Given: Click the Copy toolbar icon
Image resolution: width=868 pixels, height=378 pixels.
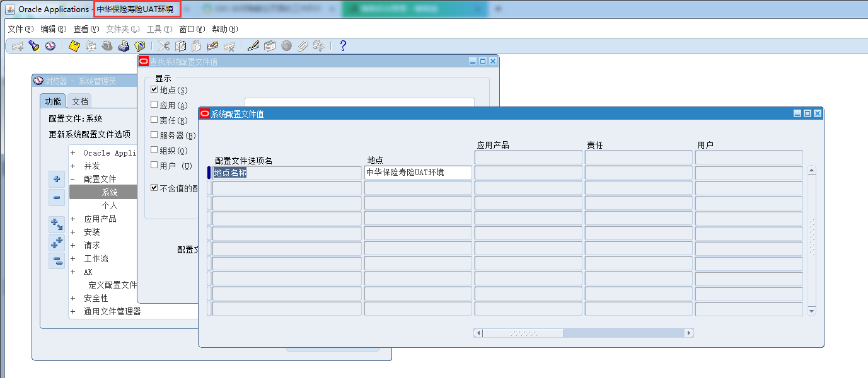Looking at the screenshot, I should coord(180,46).
